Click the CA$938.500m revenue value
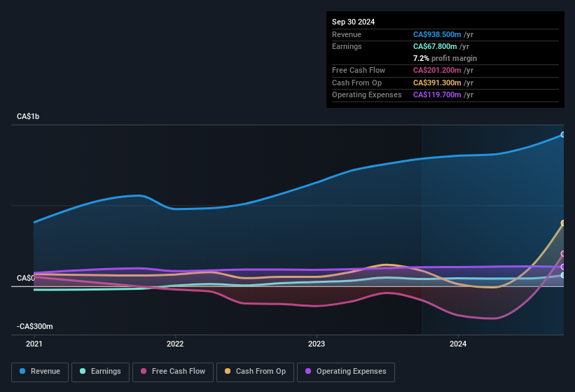 (437, 34)
